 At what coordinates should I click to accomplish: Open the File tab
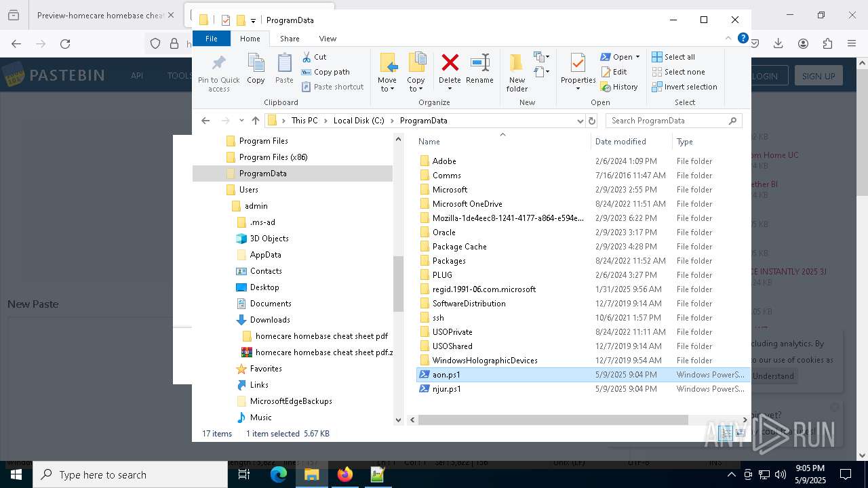(212, 39)
